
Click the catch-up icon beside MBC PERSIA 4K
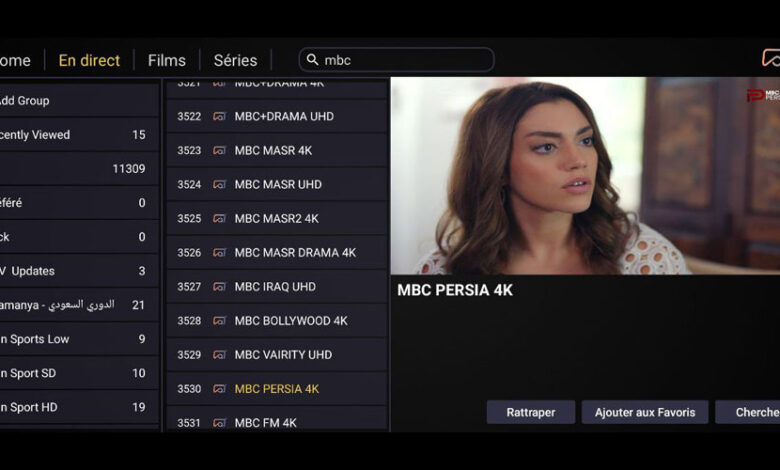coord(219,389)
